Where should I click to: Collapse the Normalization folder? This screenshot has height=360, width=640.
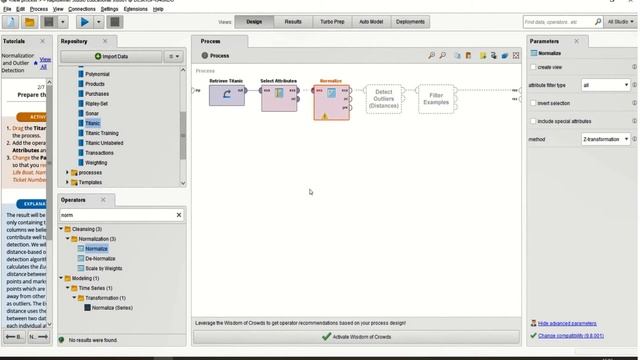pyautogui.click(x=68, y=239)
